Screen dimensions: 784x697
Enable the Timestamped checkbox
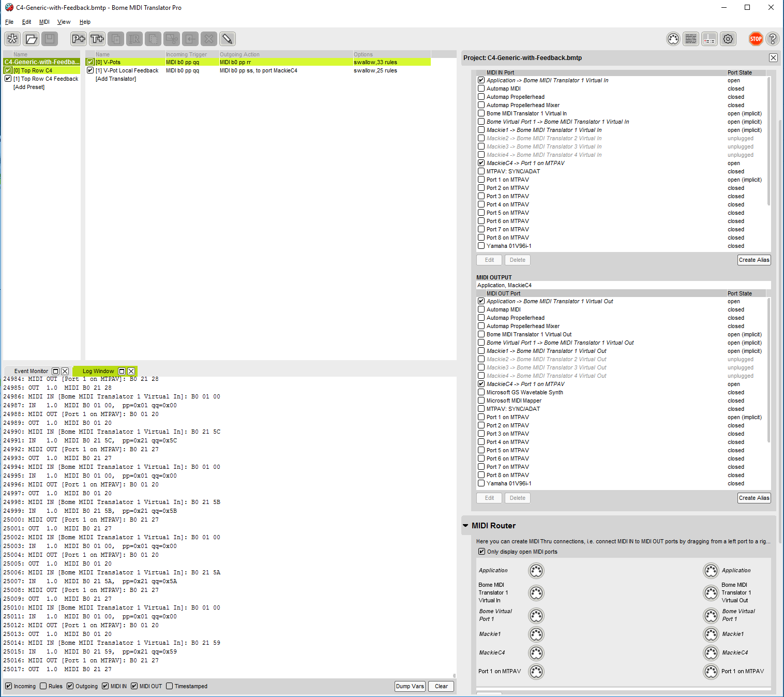pos(169,686)
